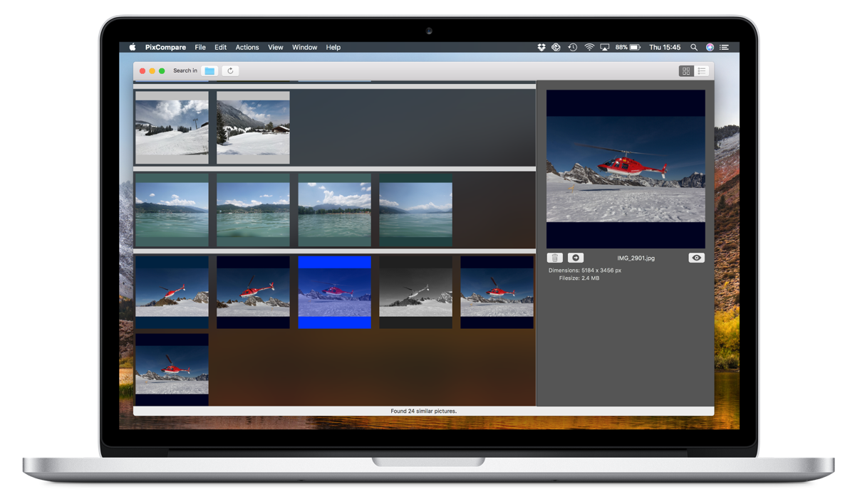The height and width of the screenshot is (504, 855).
Task: Open the View menu
Action: tap(276, 47)
